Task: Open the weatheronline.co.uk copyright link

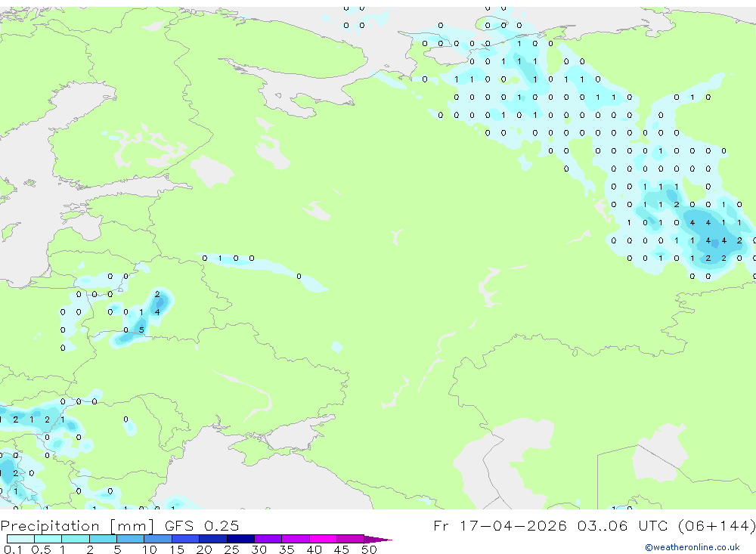Action: click(692, 547)
